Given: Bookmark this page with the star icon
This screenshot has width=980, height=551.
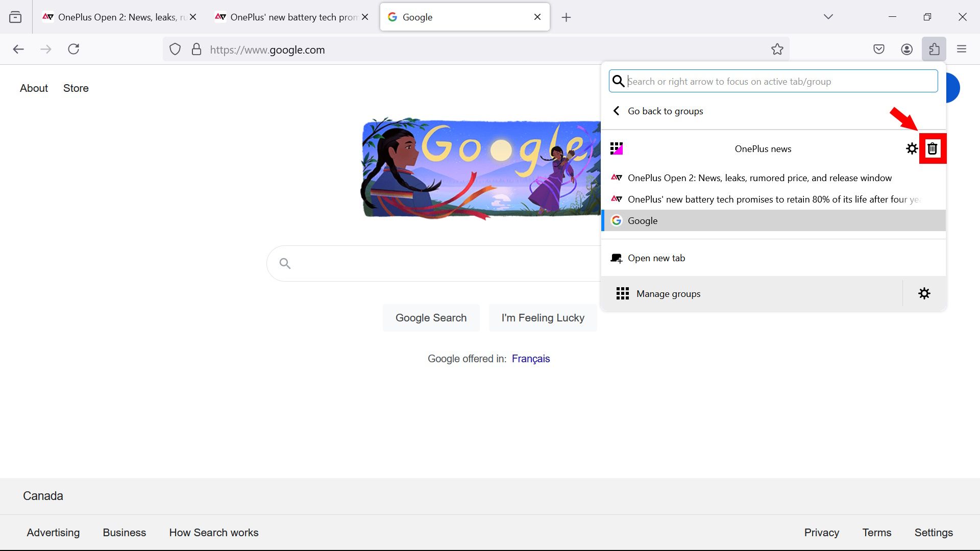Looking at the screenshot, I should [x=777, y=49].
